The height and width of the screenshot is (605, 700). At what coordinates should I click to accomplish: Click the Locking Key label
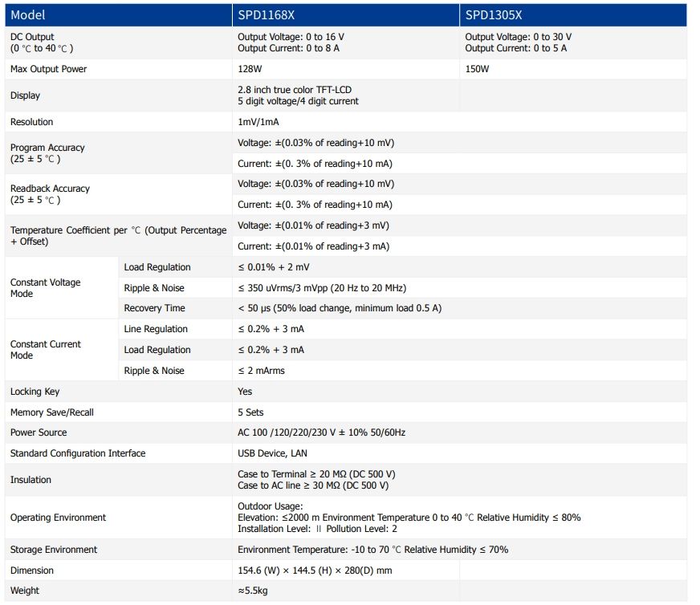click(35, 392)
